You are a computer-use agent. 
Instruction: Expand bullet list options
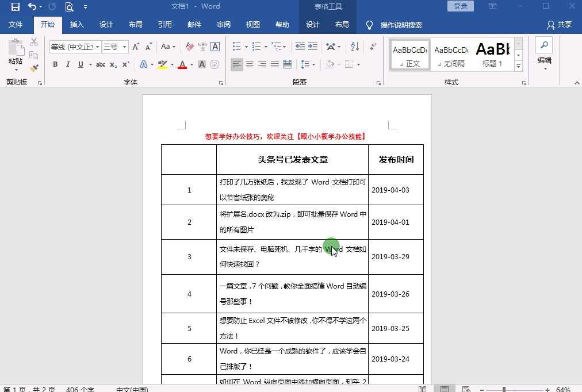247,47
